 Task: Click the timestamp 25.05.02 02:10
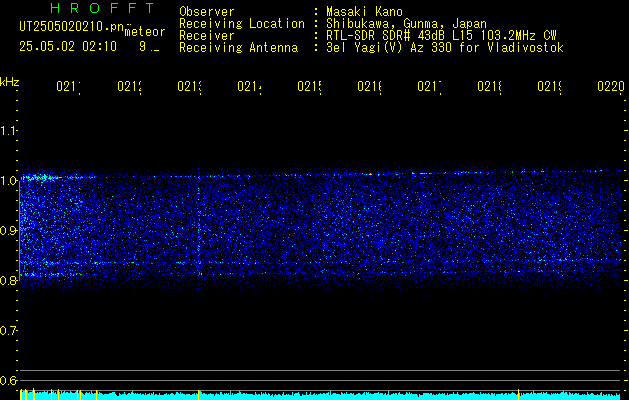click(x=68, y=47)
